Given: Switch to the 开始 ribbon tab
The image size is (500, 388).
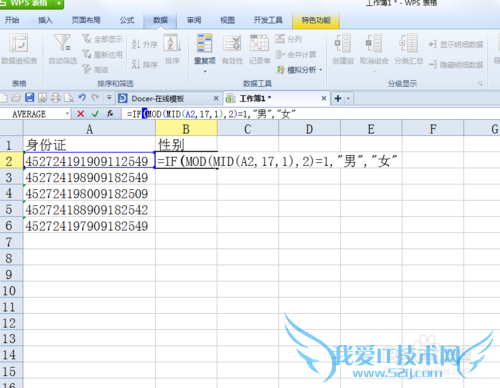Looking at the screenshot, I should [x=12, y=20].
